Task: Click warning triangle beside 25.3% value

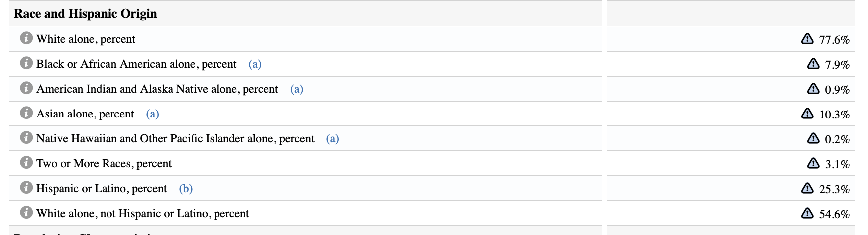Action: [x=807, y=188]
